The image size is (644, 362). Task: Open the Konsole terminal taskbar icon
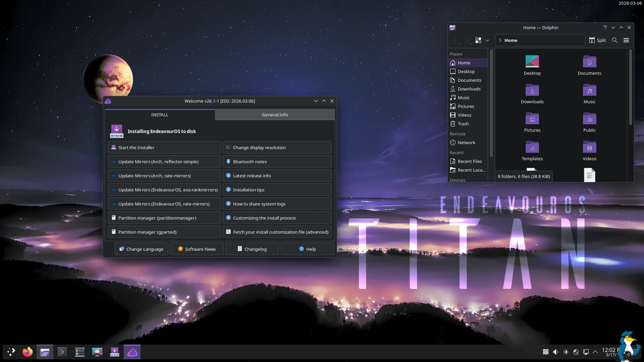(62, 352)
